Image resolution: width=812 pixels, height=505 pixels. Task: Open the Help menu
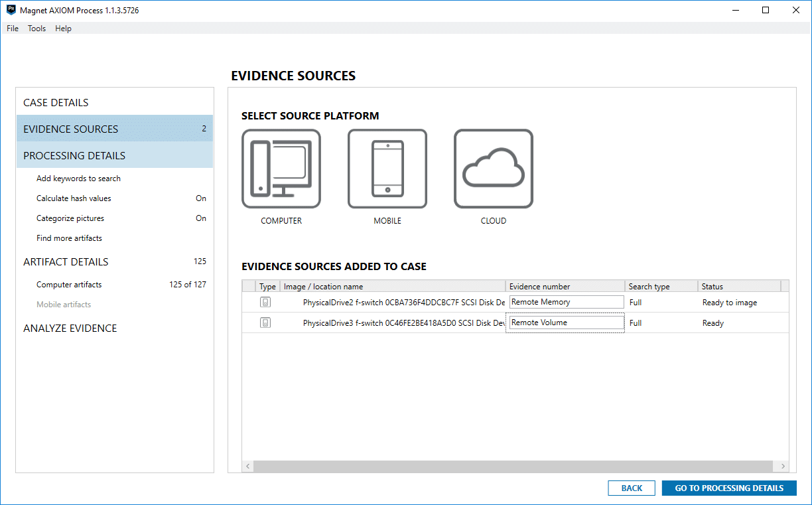[x=64, y=29]
